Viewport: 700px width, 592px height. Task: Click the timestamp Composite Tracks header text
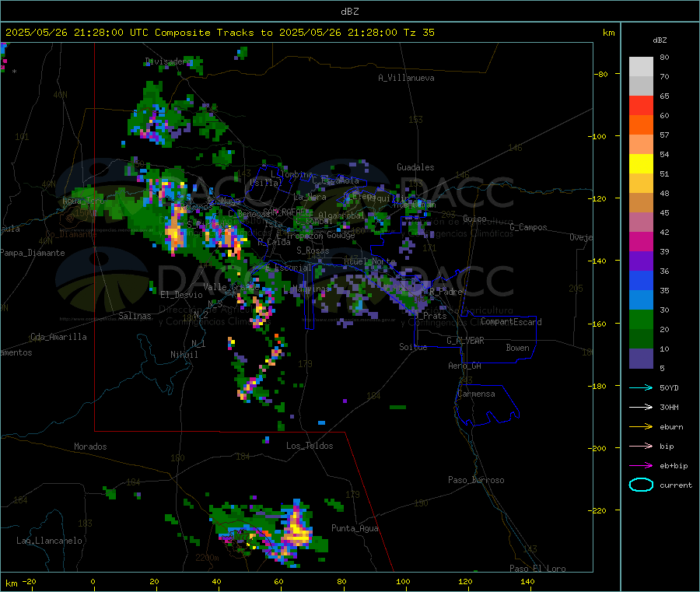pos(219,33)
